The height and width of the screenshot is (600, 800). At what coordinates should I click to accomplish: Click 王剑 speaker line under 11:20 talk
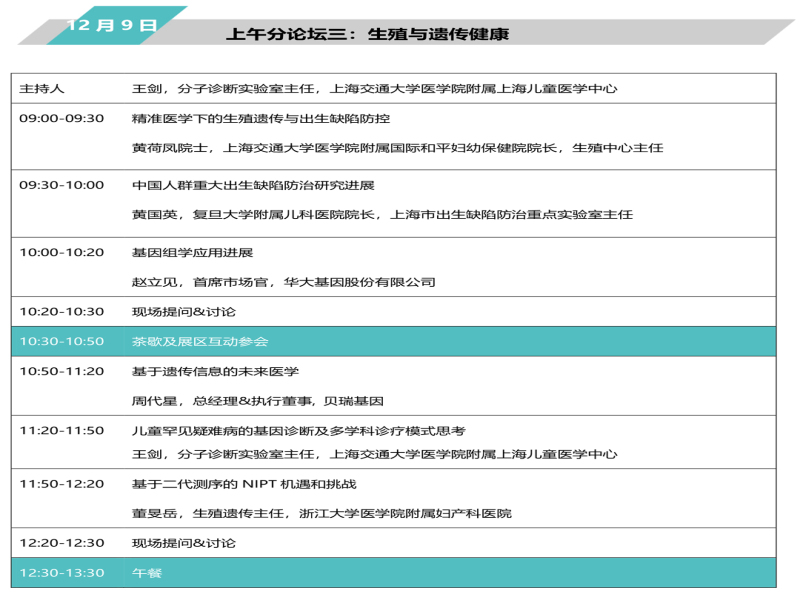pyautogui.click(x=374, y=454)
